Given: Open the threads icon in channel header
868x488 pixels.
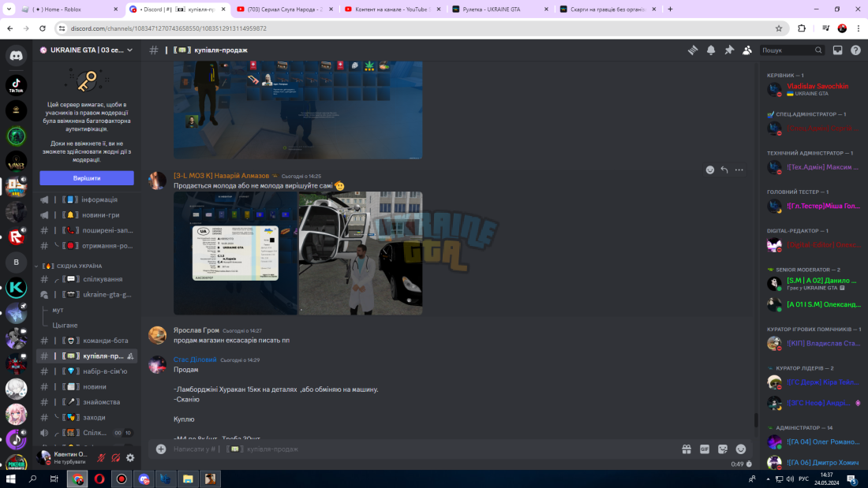Looking at the screenshot, I should coord(693,50).
